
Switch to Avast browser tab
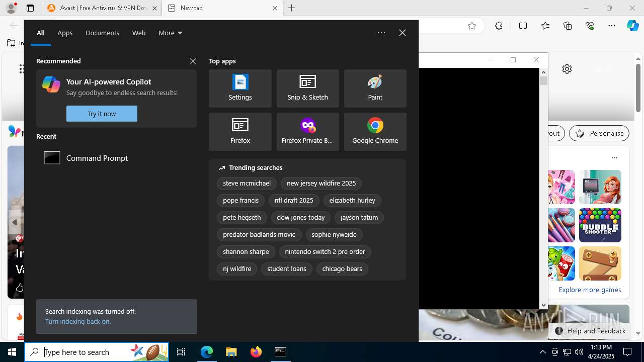pyautogui.click(x=102, y=8)
